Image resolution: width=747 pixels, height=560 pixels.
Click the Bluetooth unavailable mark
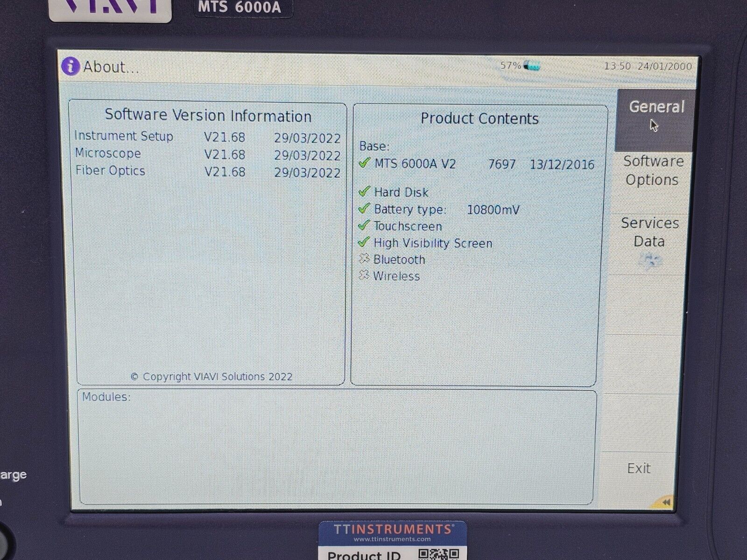pos(364,259)
